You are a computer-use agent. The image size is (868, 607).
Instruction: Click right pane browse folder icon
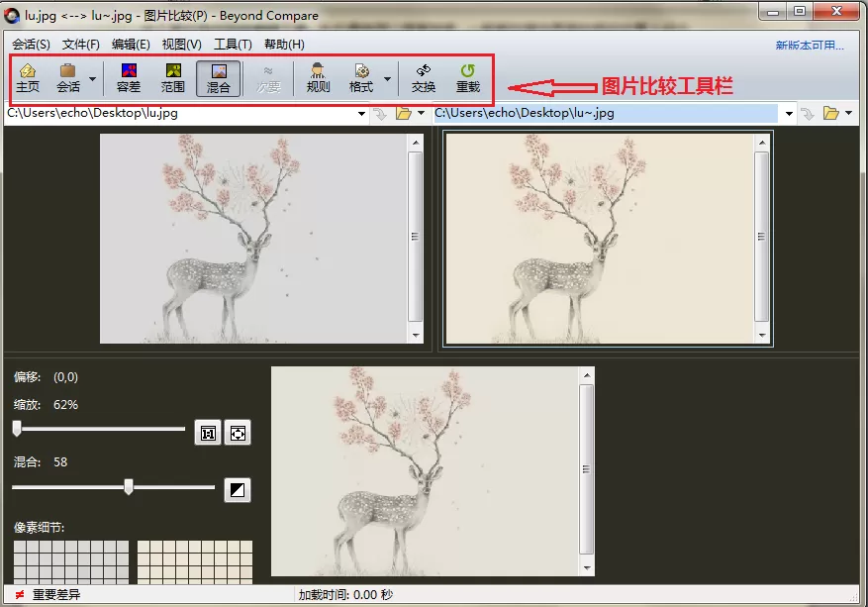pos(831,114)
